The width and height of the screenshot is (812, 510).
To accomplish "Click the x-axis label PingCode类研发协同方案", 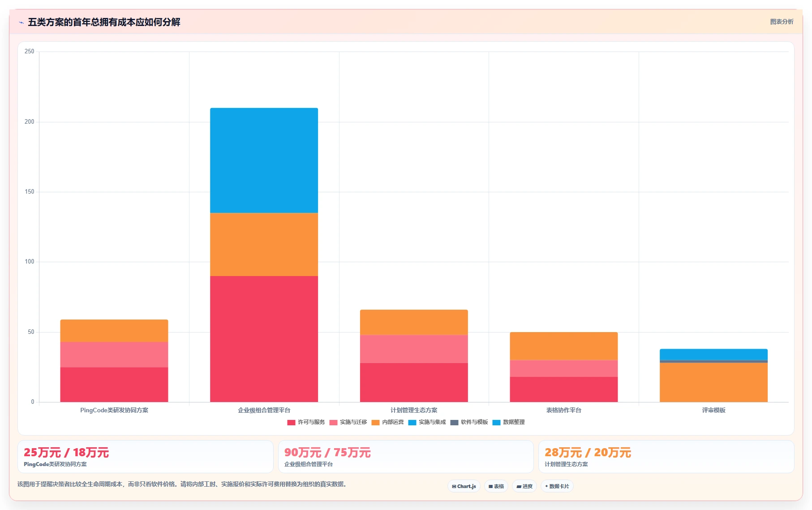I will pyautogui.click(x=114, y=410).
